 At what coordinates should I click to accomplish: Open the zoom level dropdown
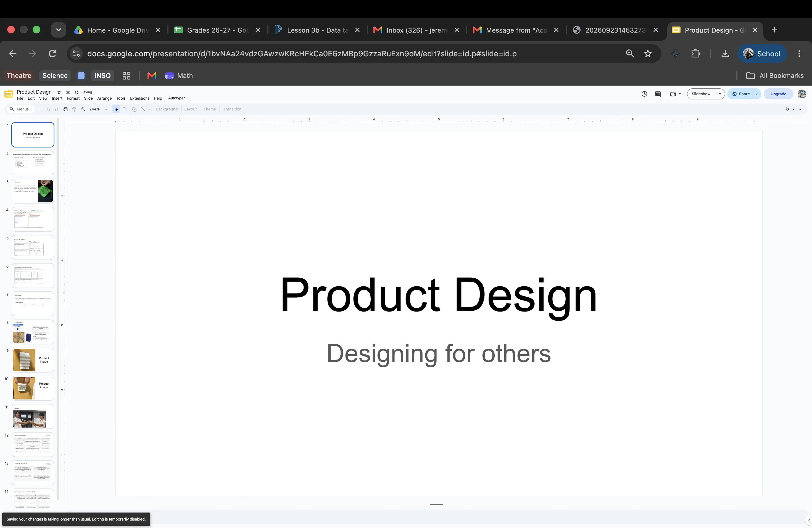[106, 109]
